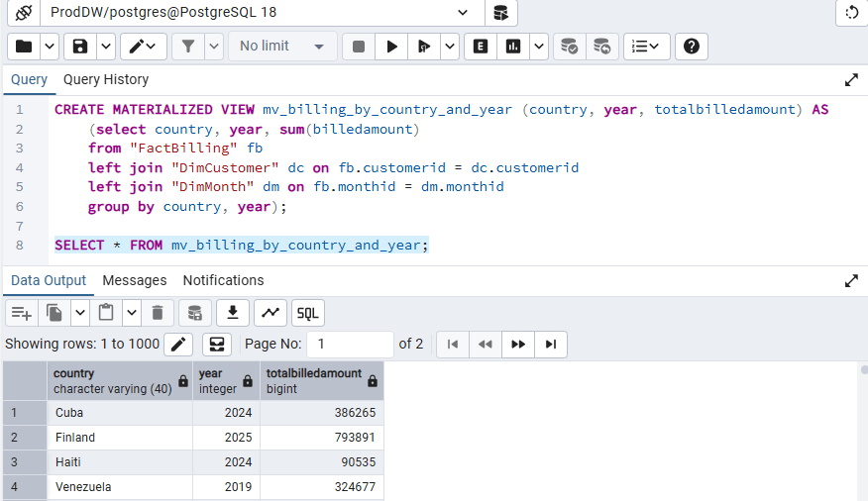
Task: Go to the previous results page
Action: [x=486, y=345]
